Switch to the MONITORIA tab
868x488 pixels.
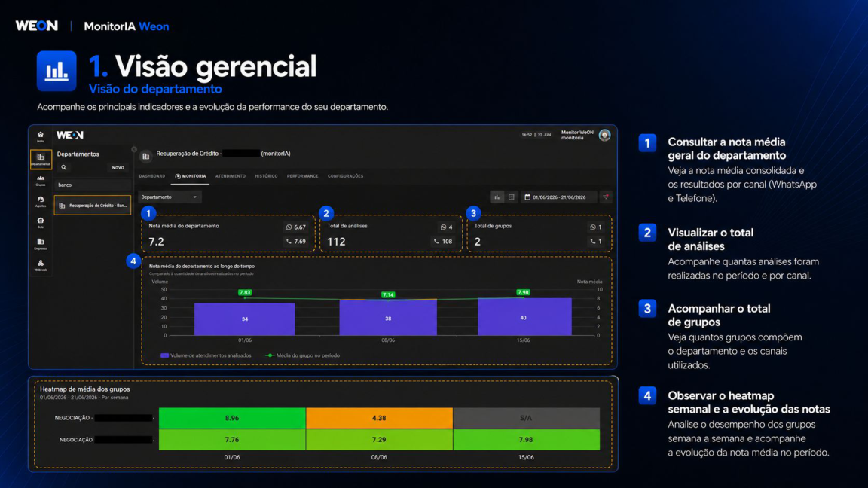191,176
